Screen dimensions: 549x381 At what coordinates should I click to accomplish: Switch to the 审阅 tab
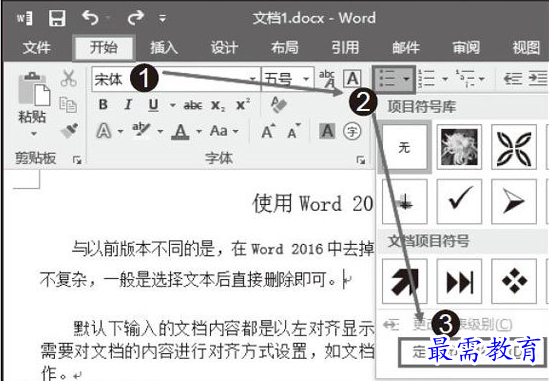(466, 48)
